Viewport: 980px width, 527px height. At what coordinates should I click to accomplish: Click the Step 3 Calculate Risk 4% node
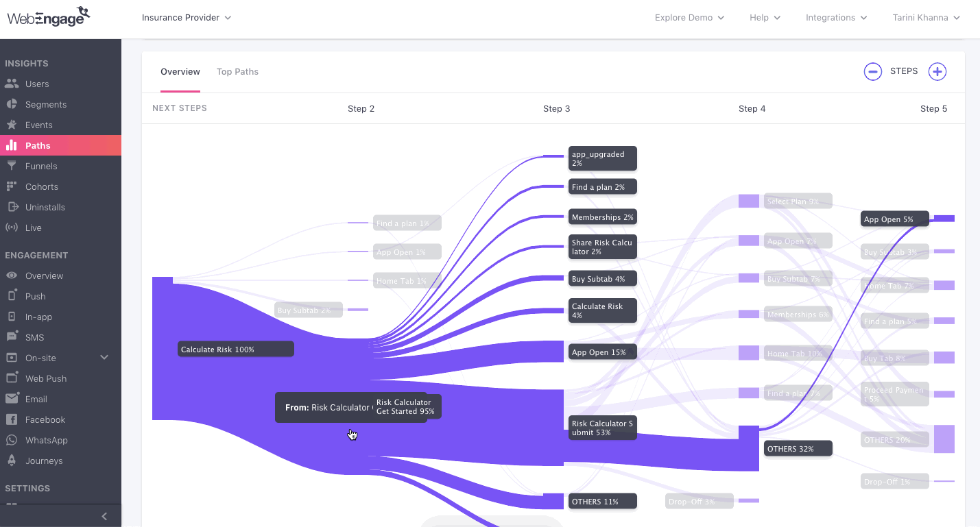pos(602,310)
